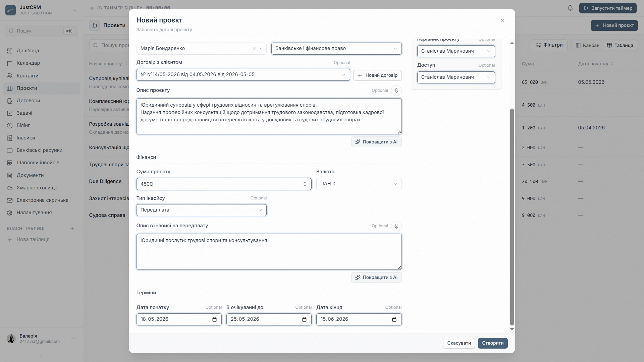Click the dialog vertical scrollbar
The width and height of the screenshot is (644, 362).
click(512, 217)
